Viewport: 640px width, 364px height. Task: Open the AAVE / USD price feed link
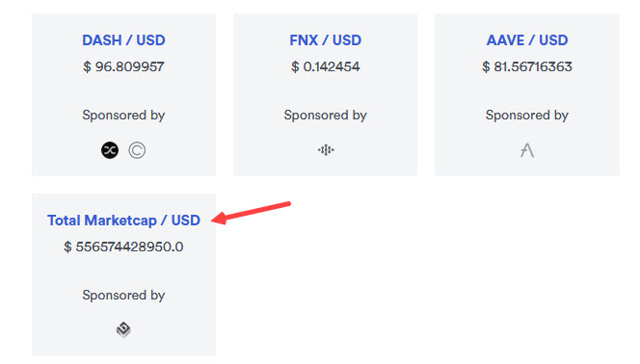tap(527, 40)
